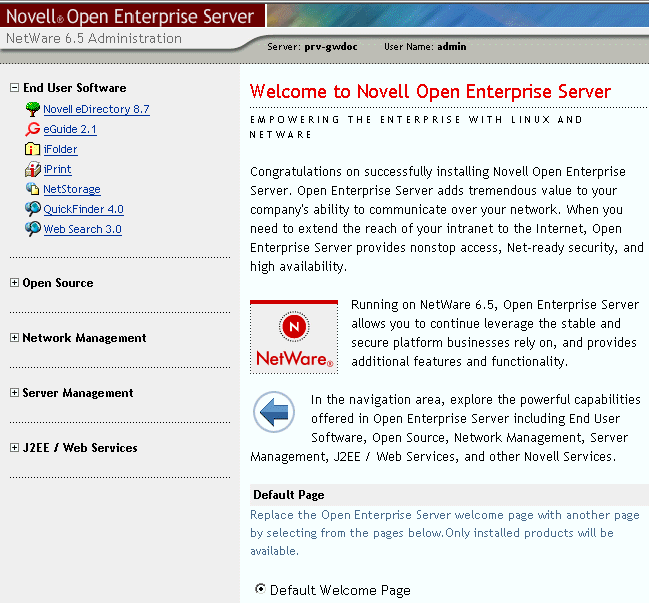Expand the Network Management section
This screenshot has width=649, height=603.
14,338
